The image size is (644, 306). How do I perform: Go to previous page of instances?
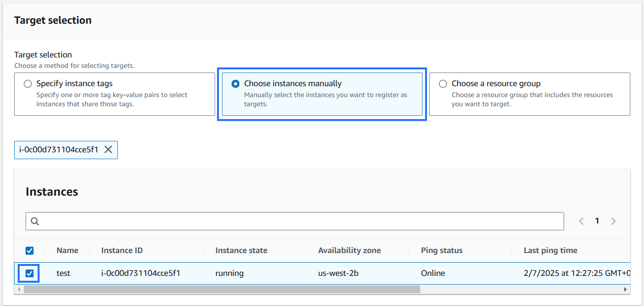(x=581, y=221)
